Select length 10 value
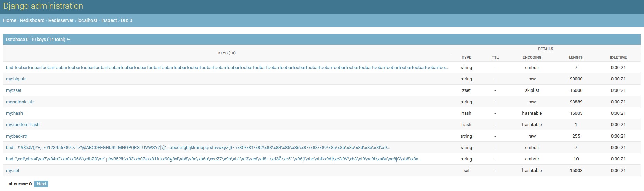The height and width of the screenshot is (191, 644). (576, 159)
